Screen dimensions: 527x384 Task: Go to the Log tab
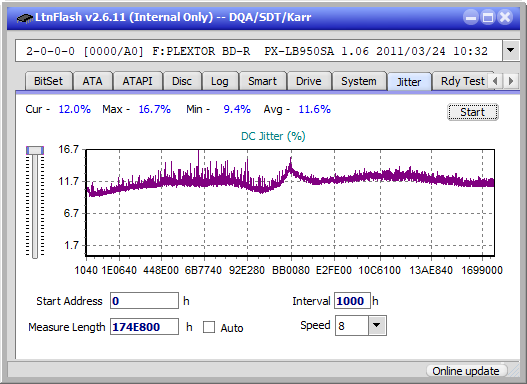[219, 81]
